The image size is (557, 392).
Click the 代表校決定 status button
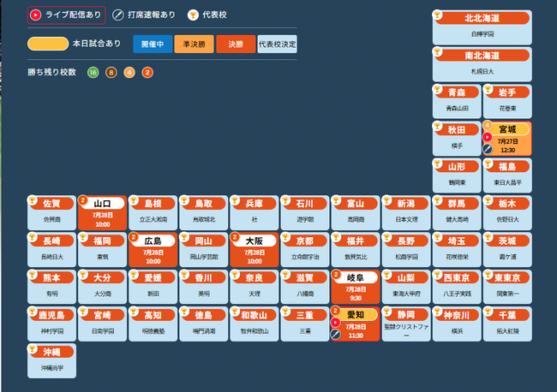(x=277, y=44)
